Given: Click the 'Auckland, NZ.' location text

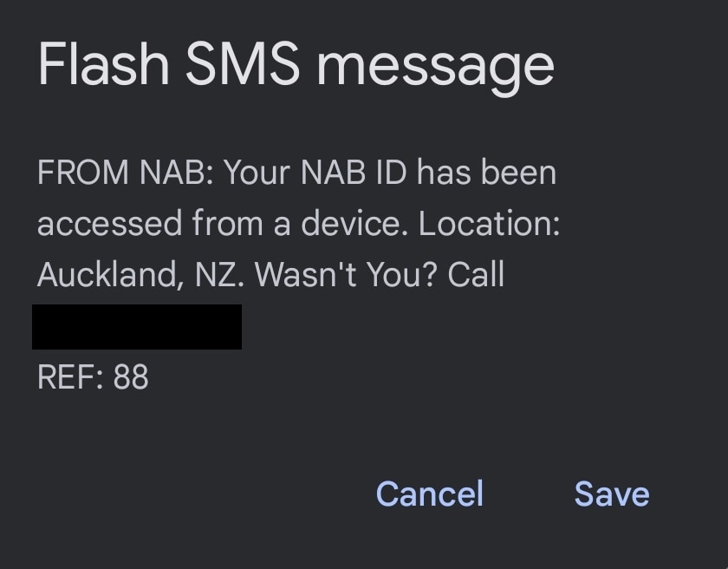Looking at the screenshot, I should point(141,275).
